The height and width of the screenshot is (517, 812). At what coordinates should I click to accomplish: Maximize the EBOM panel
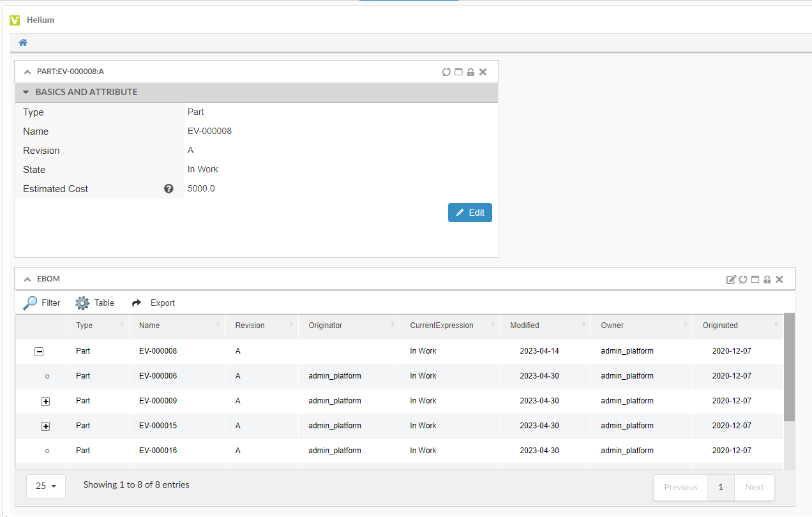coord(755,280)
